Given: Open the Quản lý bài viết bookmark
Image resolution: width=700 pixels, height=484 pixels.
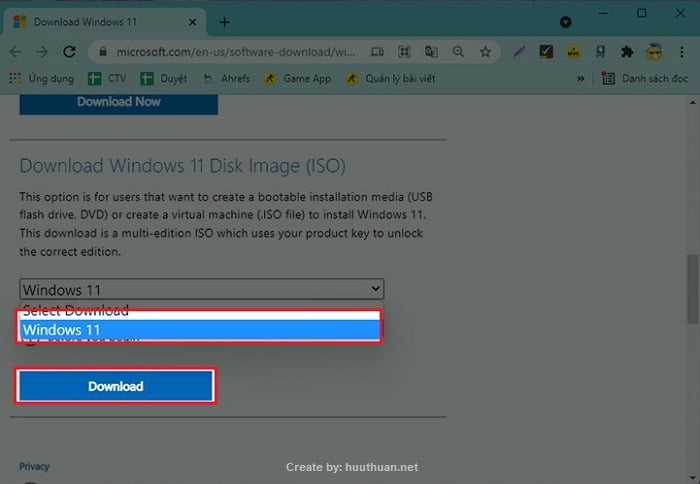Looking at the screenshot, I should pos(391,79).
